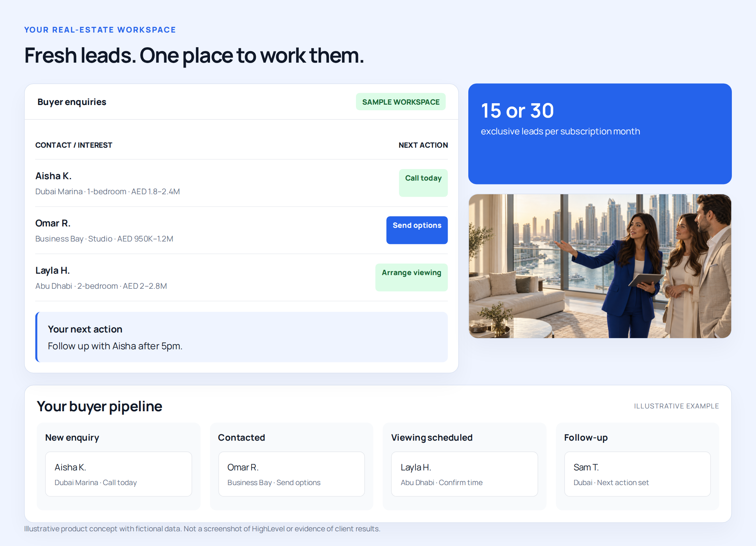
Task: Click the ILLUSTRATIVE EXAMPLE label
Action: [x=676, y=406]
